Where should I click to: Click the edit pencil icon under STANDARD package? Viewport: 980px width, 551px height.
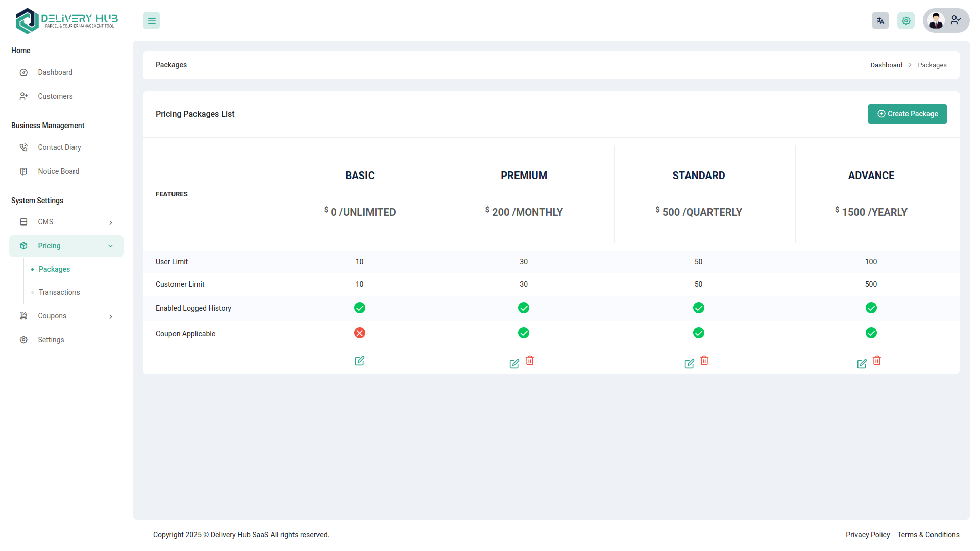[689, 363]
